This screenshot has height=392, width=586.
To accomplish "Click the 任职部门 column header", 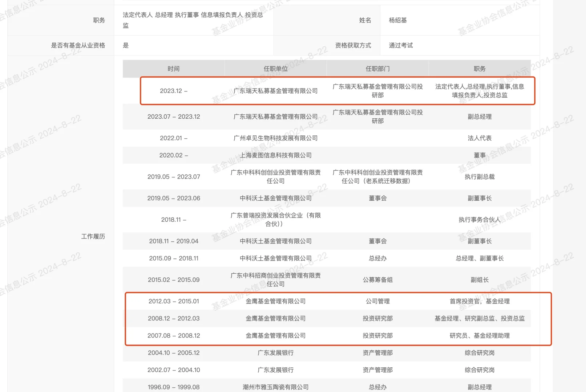I will tap(378, 69).
